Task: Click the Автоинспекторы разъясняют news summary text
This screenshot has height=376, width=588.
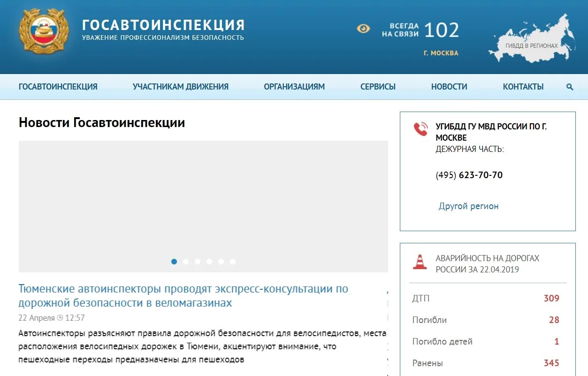Action: click(202, 347)
